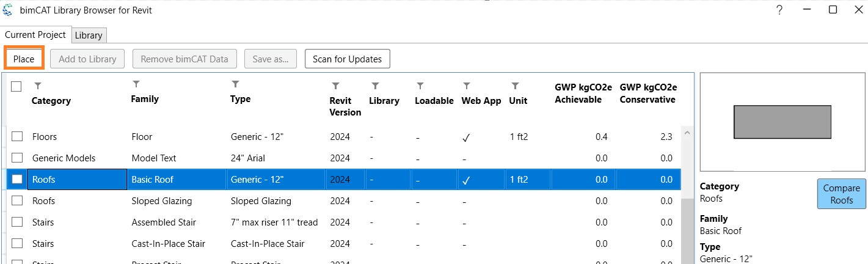Click the Scan for Updates button
This screenshot has width=868, height=264.
click(x=347, y=59)
